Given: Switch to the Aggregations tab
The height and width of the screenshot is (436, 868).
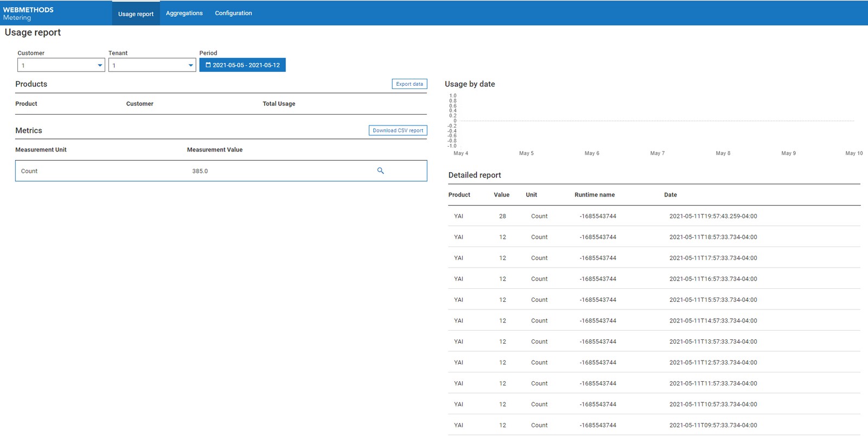Looking at the screenshot, I should point(184,13).
